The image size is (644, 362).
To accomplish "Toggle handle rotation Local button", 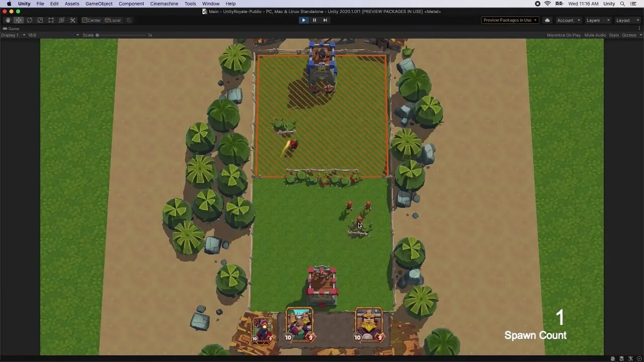I will tap(113, 20).
